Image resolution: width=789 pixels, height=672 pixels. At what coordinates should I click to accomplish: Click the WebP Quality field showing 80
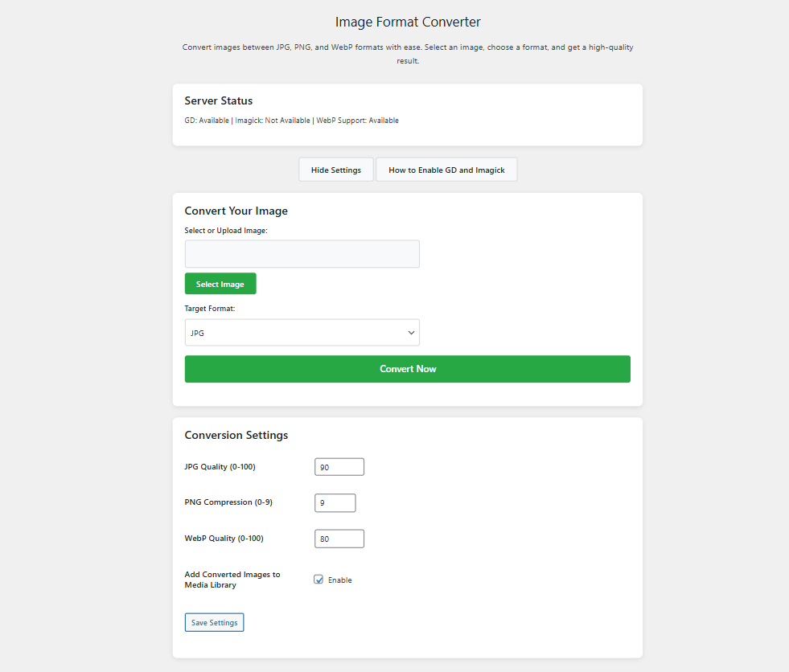(339, 539)
